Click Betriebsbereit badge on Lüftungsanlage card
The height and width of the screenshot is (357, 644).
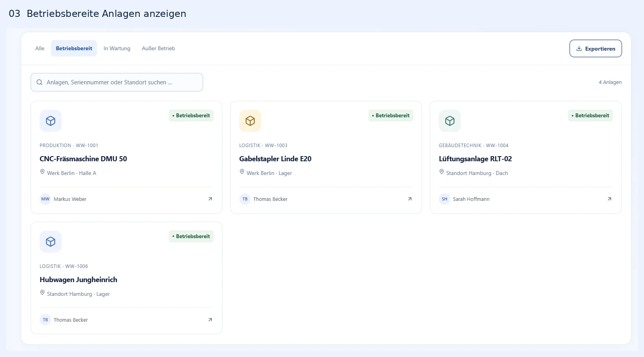coord(591,116)
